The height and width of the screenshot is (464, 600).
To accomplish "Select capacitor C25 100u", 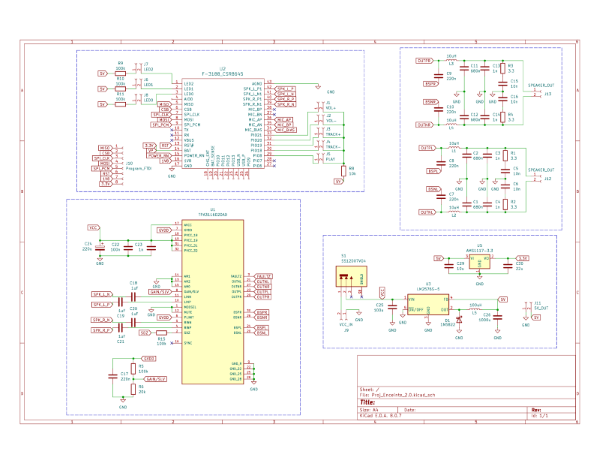I will 392,307.
